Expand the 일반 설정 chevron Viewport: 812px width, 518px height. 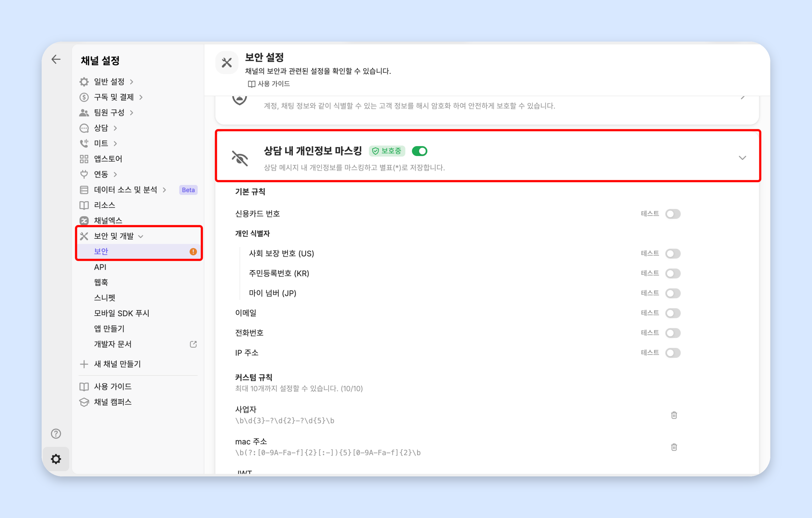[x=131, y=82]
